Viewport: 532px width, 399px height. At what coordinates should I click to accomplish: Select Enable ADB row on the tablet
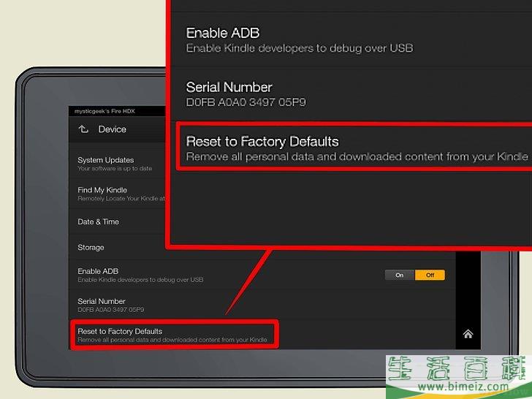[x=262, y=275]
